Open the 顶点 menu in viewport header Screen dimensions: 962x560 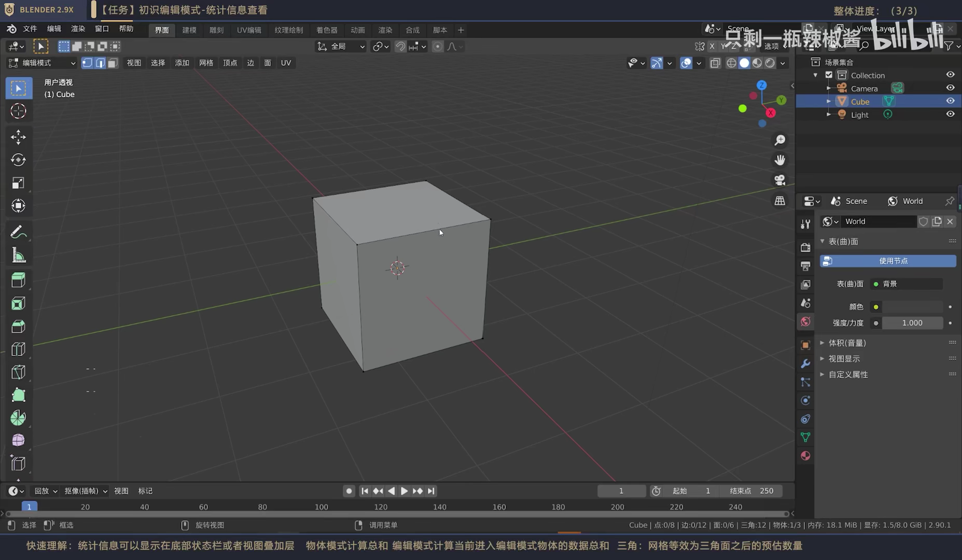(230, 63)
